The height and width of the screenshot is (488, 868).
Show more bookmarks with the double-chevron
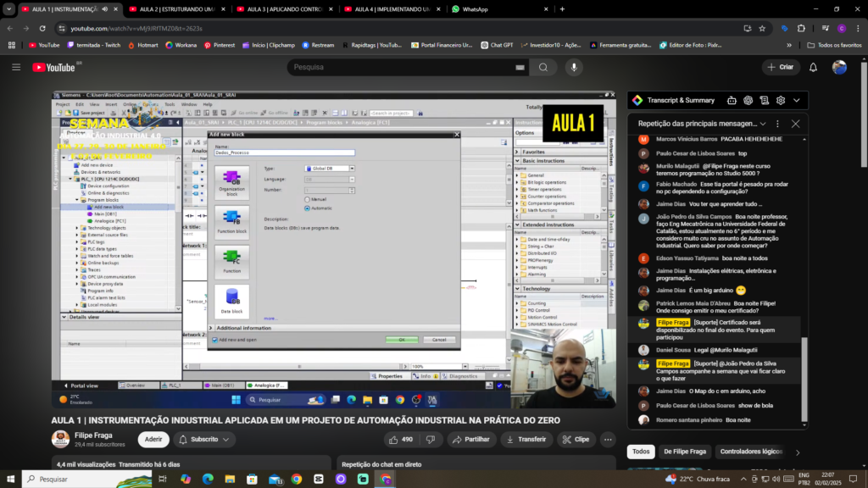coord(789,46)
